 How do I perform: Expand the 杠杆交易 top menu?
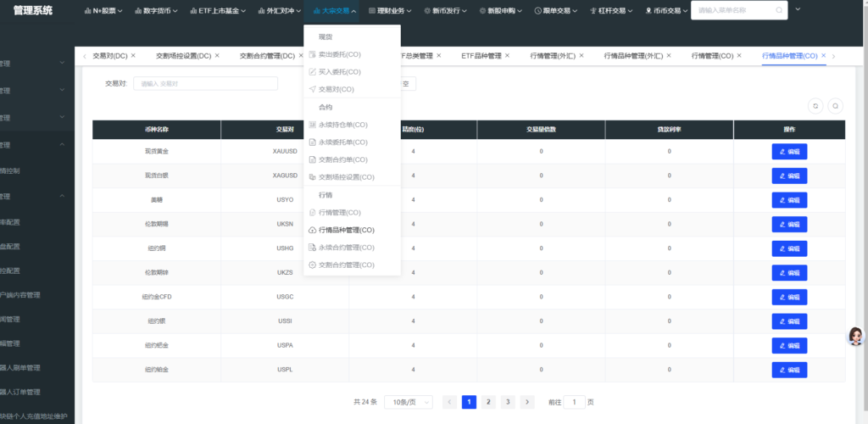coord(612,10)
